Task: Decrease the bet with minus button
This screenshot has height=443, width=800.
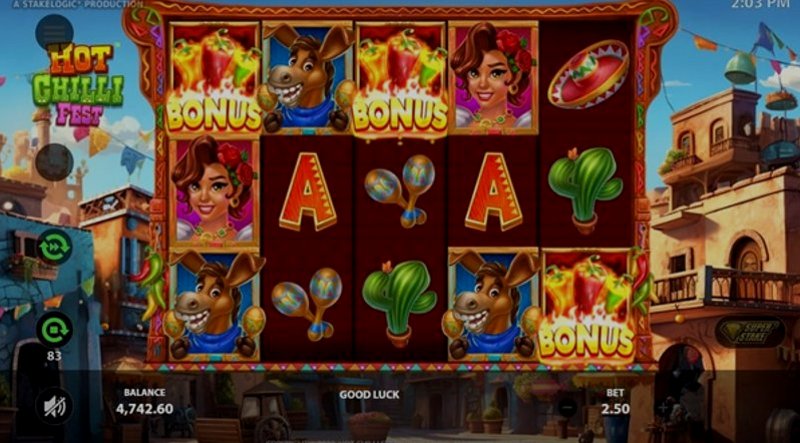Action: (x=567, y=407)
